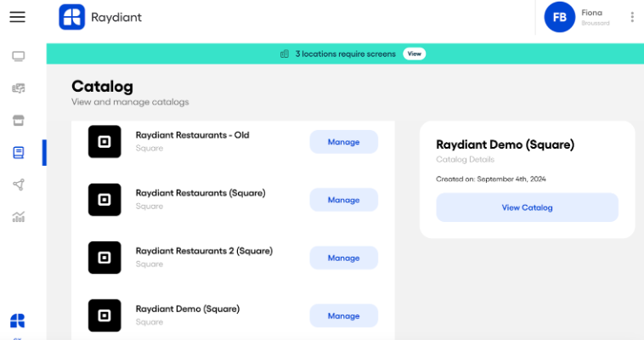Click the Square logo for Raydiant Restaurants (Square)
Viewport: 644px width, 340px height.
(105, 200)
